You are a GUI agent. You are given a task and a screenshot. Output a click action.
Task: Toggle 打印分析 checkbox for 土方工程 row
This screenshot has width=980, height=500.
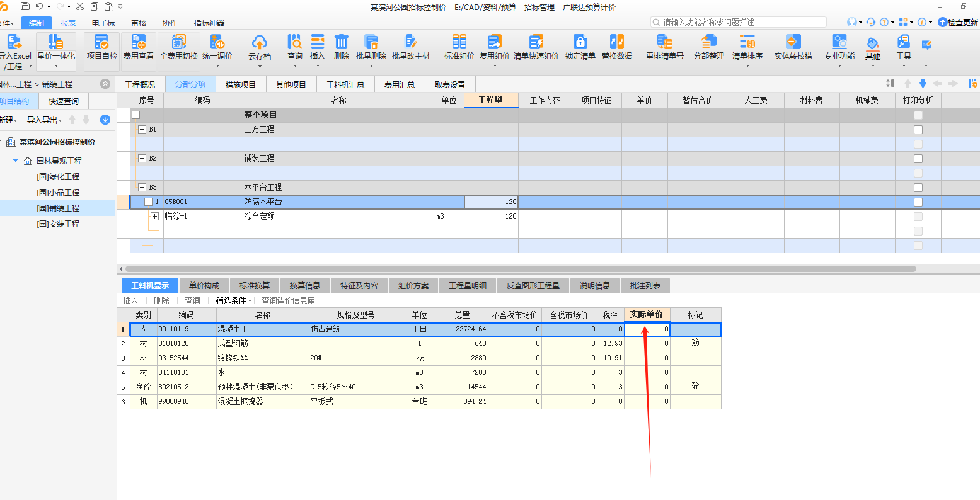[918, 130]
